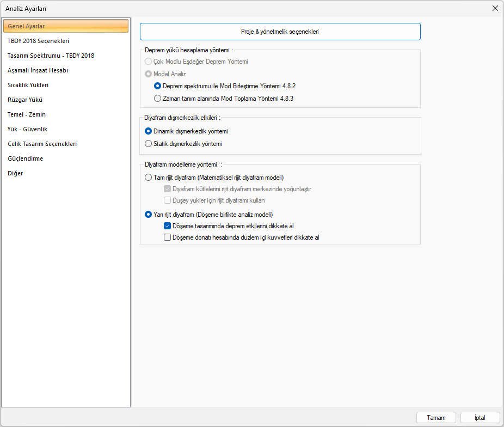Open Sıcaklık Yükleri settings page
The image size is (504, 427).
click(x=28, y=85)
